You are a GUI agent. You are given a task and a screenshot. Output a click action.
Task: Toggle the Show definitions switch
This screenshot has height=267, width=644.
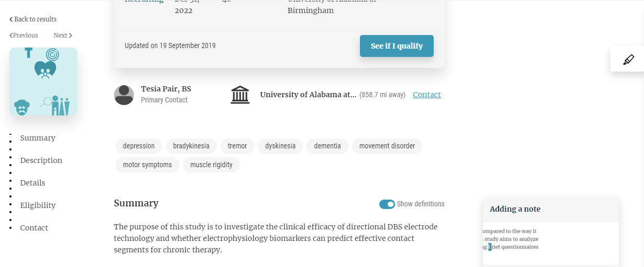(x=387, y=204)
